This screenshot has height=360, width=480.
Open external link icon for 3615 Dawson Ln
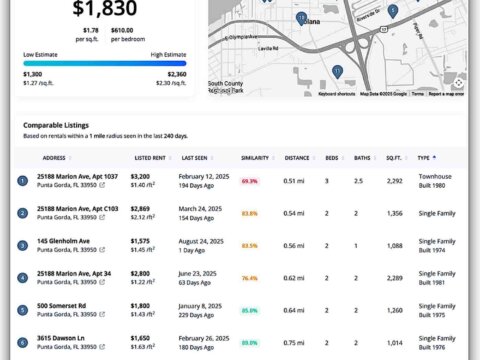tap(102, 347)
